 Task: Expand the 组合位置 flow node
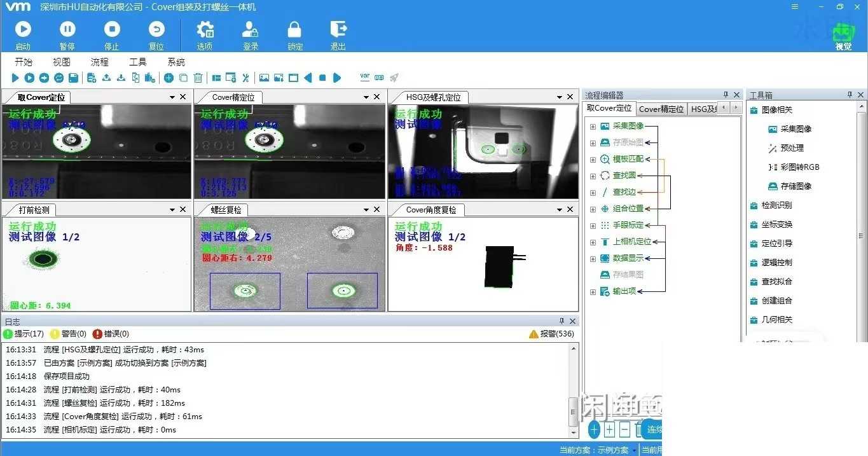pyautogui.click(x=593, y=209)
